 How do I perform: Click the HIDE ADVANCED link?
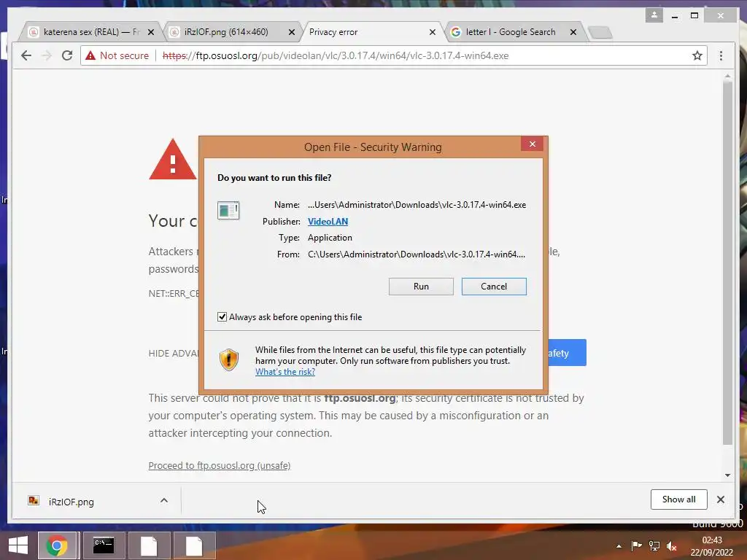click(174, 354)
